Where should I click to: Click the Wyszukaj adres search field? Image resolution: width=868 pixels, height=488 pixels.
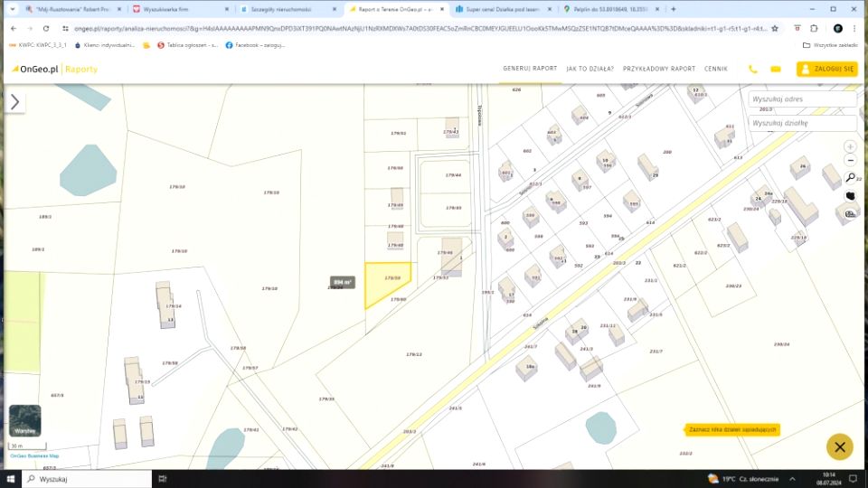[x=802, y=99]
